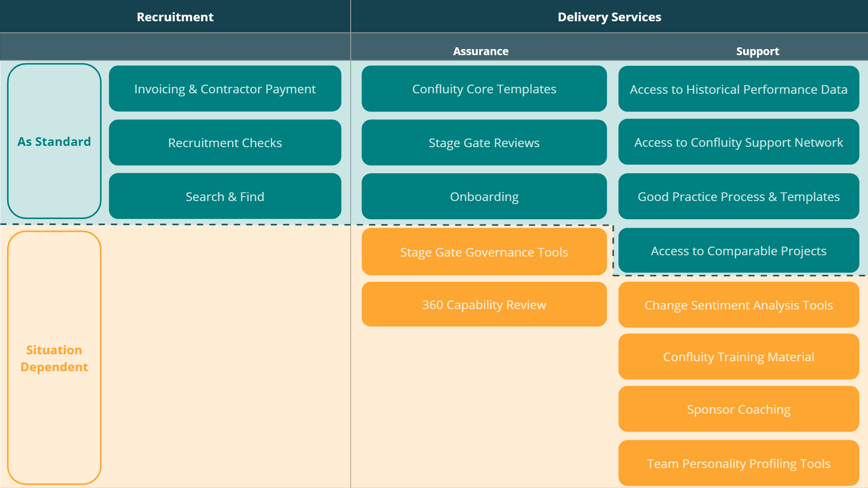Select the Sponsor Coaching box
This screenshot has height=488, width=868.
pyautogui.click(x=739, y=409)
